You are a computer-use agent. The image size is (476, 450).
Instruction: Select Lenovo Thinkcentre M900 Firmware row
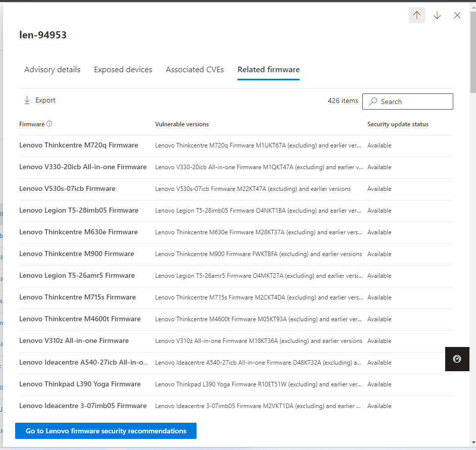(x=236, y=254)
